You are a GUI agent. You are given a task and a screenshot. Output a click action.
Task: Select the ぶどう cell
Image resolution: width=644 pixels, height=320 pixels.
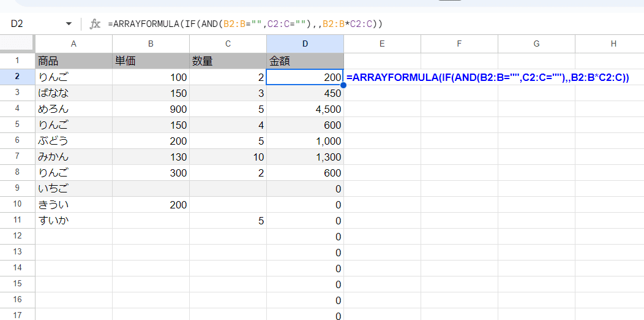(x=74, y=140)
